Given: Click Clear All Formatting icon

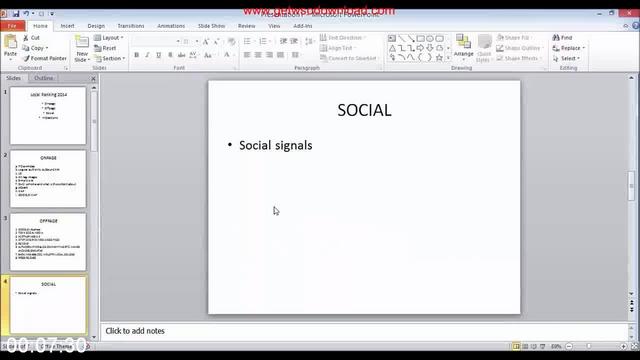Looking at the screenshot, I should coord(231,42).
